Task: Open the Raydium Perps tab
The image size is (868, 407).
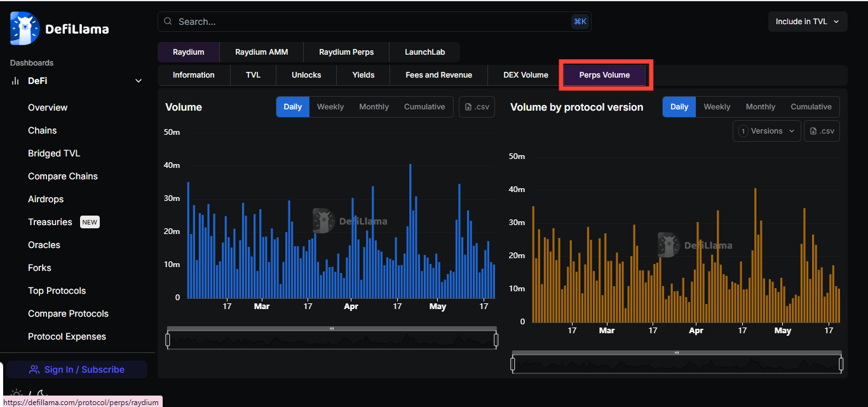Action: [346, 52]
